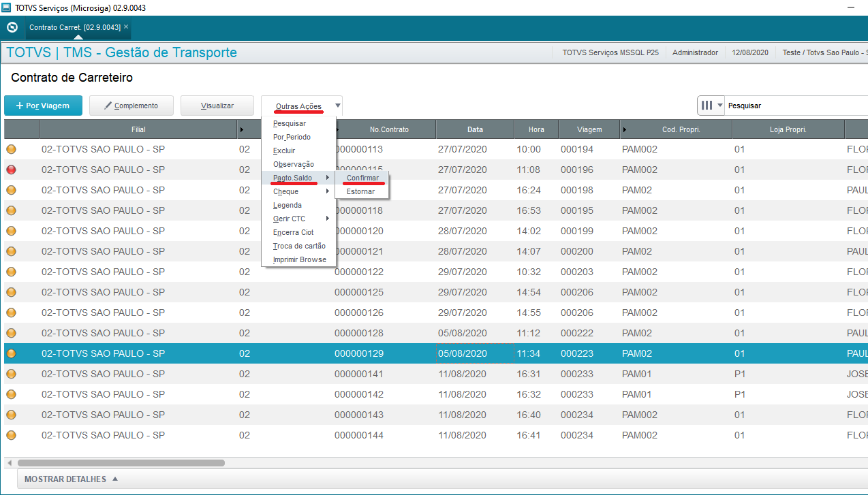Click the Pesquisar search field

pos(796,106)
